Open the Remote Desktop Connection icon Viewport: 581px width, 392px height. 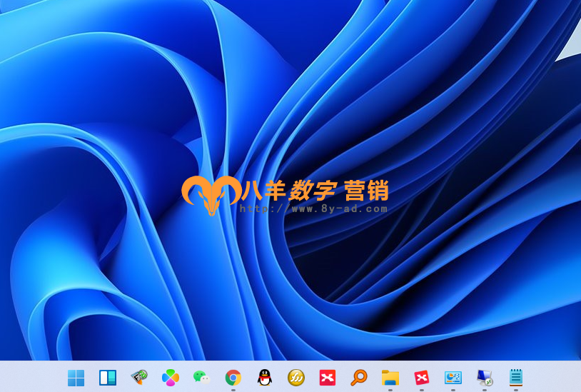(485, 378)
